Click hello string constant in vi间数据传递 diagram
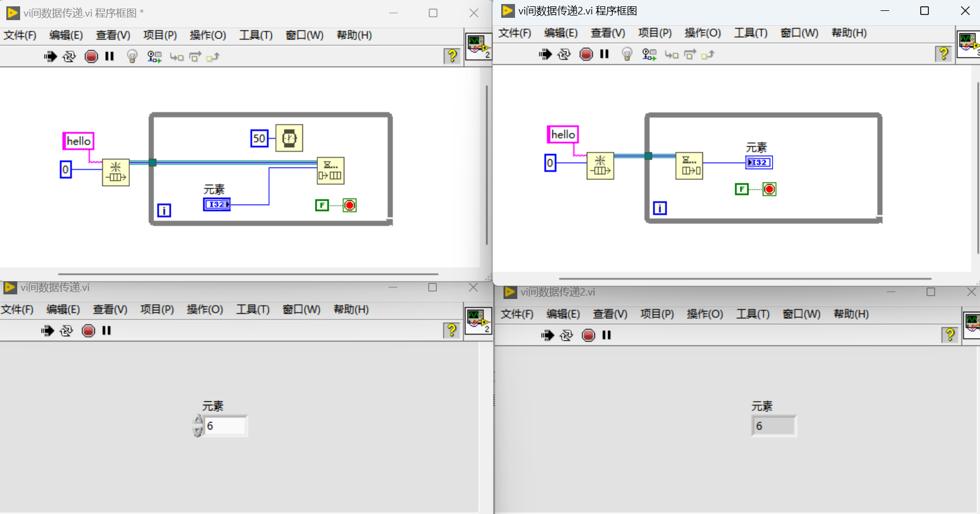 tap(78, 141)
